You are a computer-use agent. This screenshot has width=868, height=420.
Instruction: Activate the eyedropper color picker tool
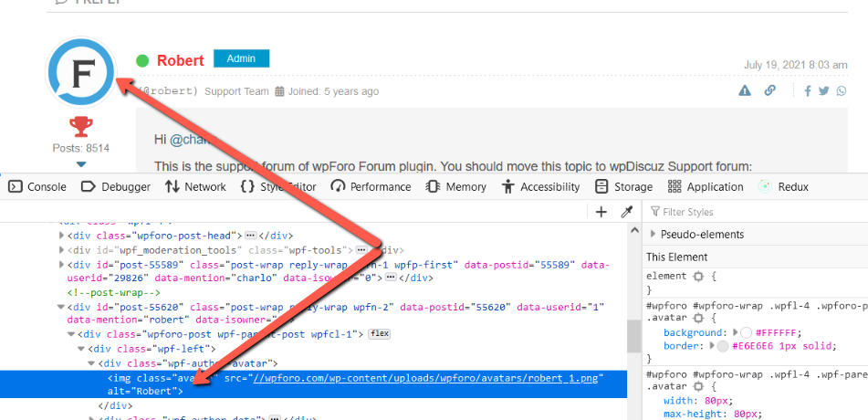pos(627,212)
